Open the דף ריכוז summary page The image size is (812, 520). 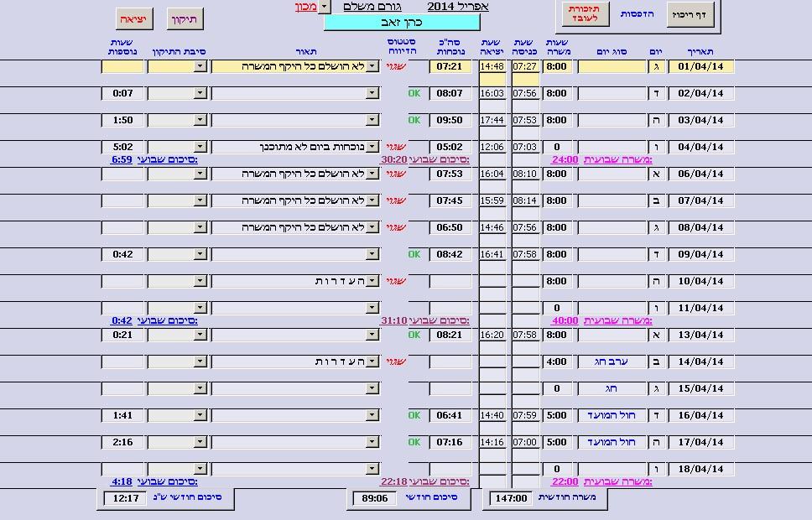pos(691,14)
